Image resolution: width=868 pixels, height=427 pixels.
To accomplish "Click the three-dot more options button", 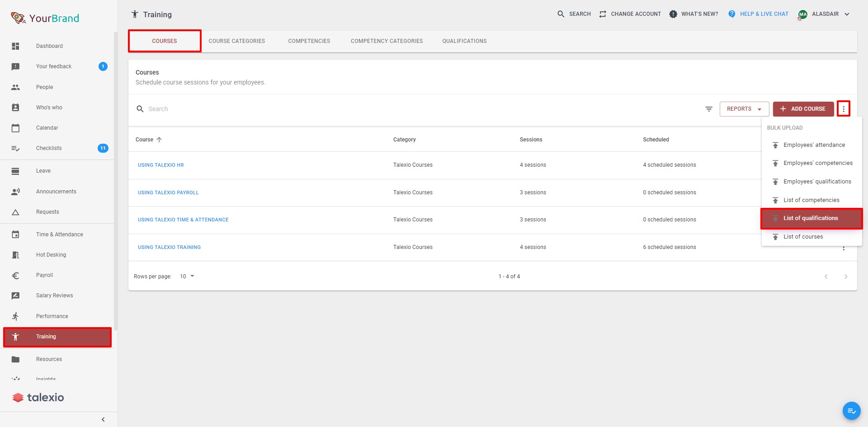I will coord(844,109).
